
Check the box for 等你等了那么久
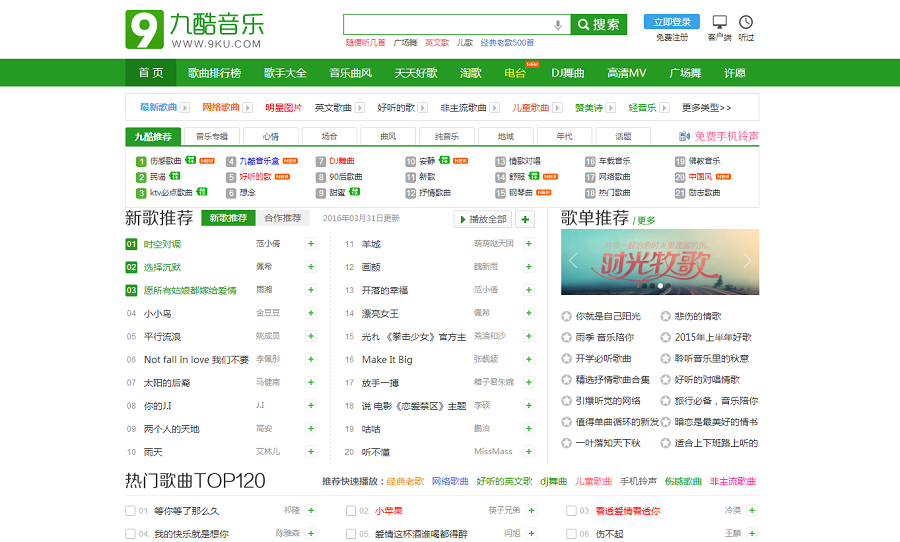(130, 511)
